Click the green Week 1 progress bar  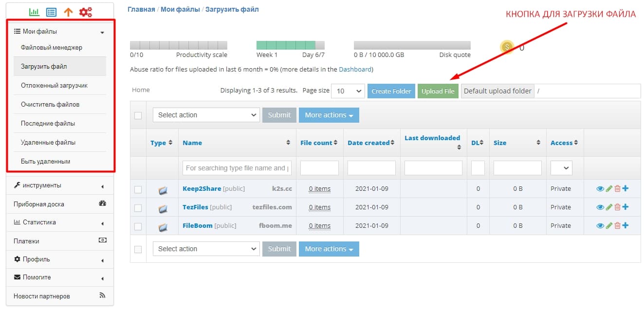click(x=291, y=45)
